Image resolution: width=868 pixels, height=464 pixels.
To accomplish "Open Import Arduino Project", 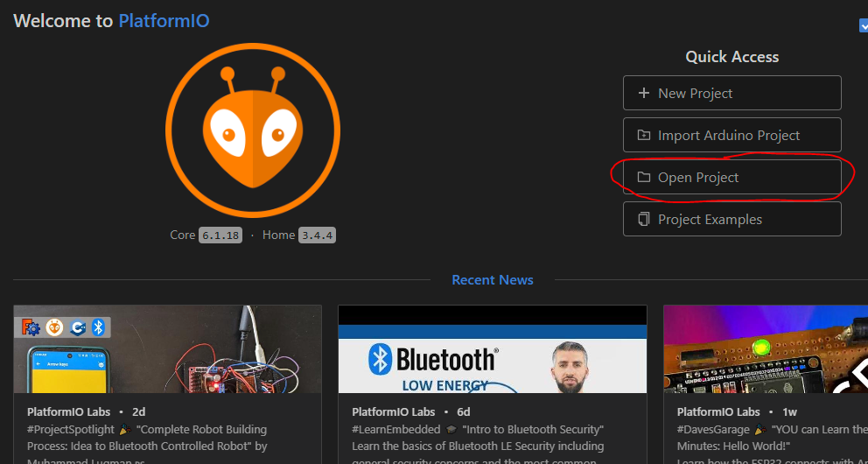I will pyautogui.click(x=731, y=135).
